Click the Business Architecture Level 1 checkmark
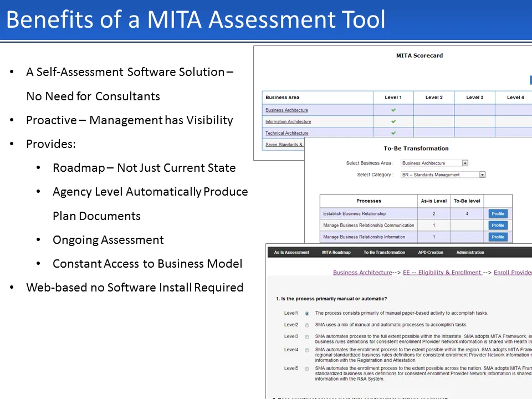 coord(393,110)
